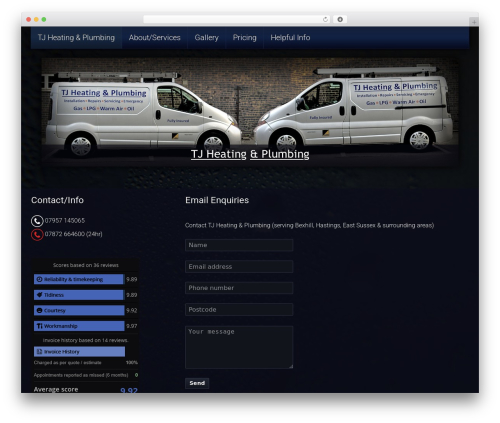Click the 07872 664600 (24hr) number

(x=73, y=234)
